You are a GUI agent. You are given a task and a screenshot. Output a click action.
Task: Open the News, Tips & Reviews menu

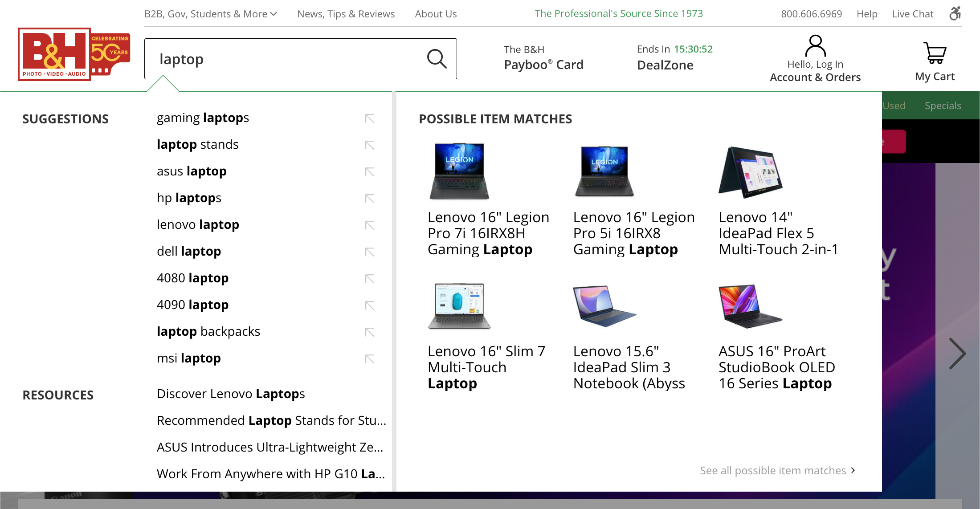346,14
